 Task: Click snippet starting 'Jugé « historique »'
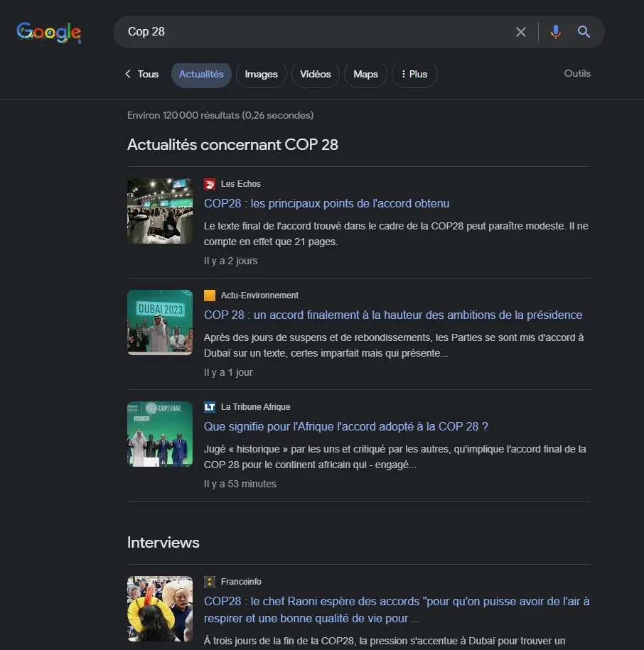pos(395,457)
